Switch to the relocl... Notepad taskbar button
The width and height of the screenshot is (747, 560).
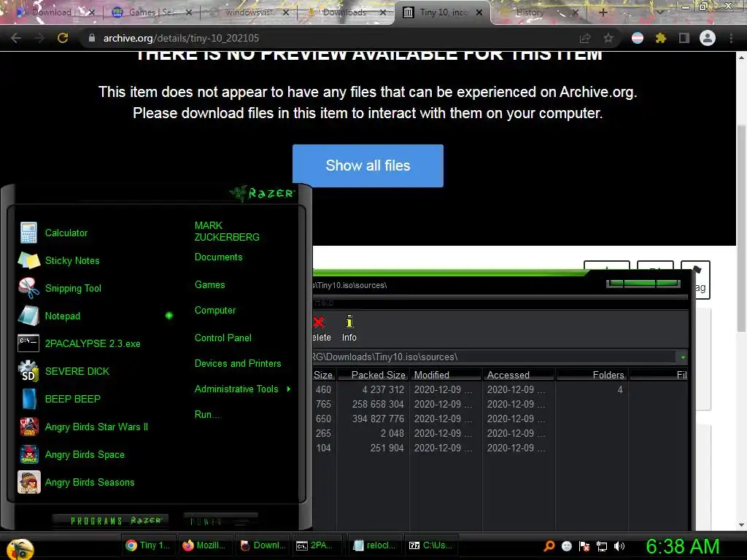[x=376, y=545]
